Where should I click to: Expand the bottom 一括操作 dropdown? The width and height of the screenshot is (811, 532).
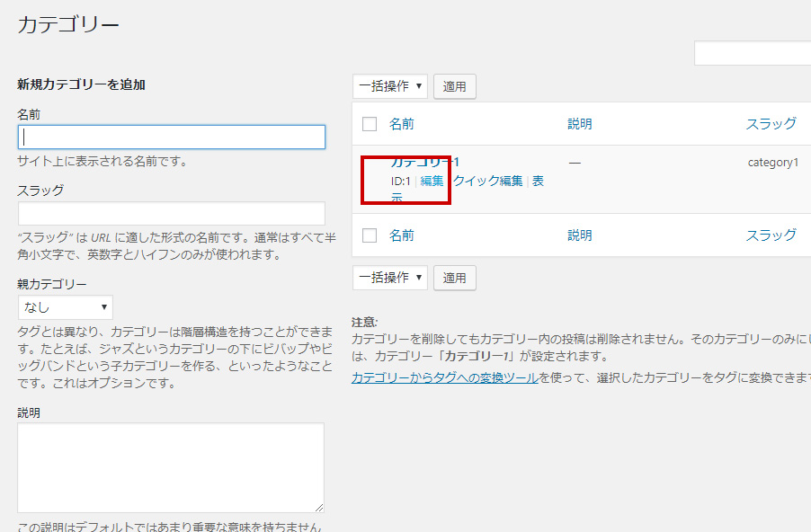[x=390, y=278]
